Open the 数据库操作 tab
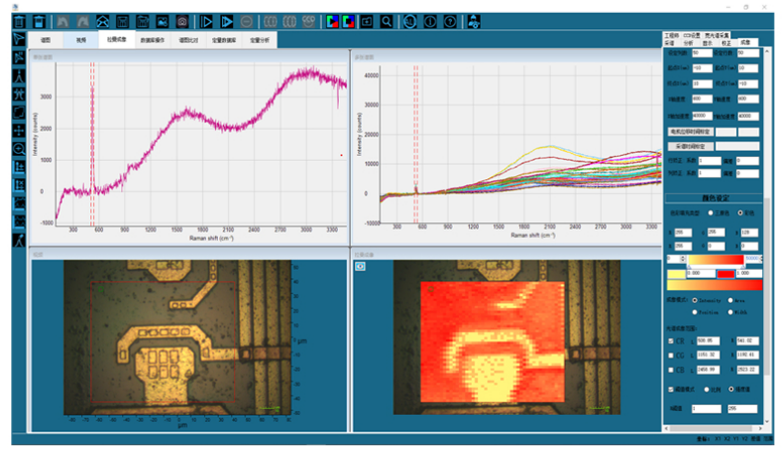This screenshot has width=784, height=456. point(154,40)
